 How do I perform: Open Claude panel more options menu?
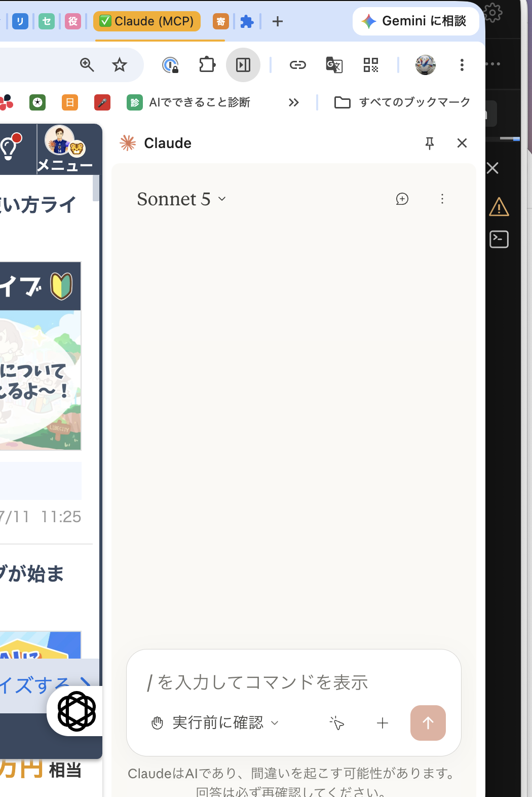tap(442, 199)
